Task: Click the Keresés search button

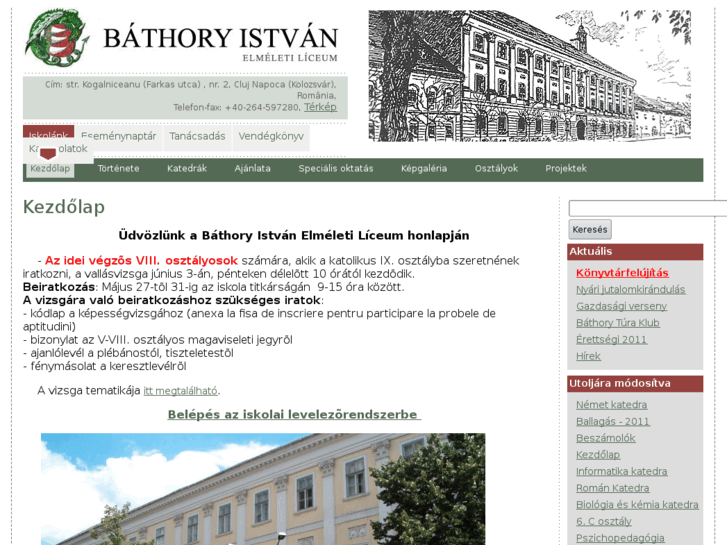Action: click(590, 230)
